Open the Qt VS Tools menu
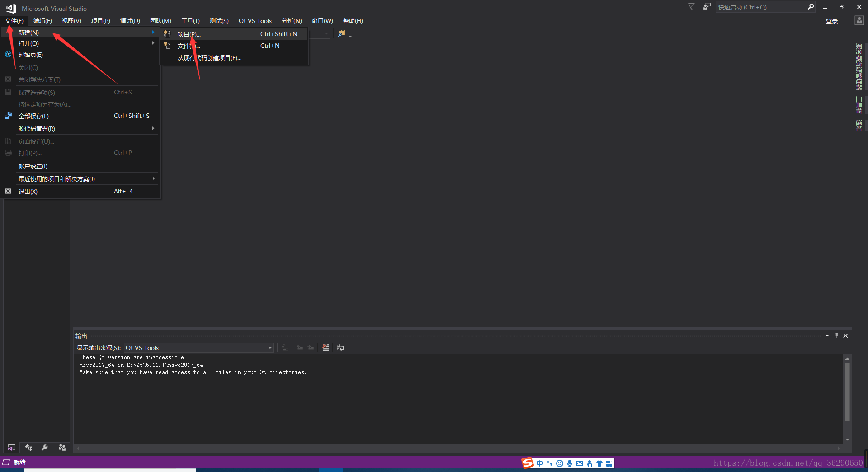Image resolution: width=868 pixels, height=472 pixels. (x=255, y=21)
